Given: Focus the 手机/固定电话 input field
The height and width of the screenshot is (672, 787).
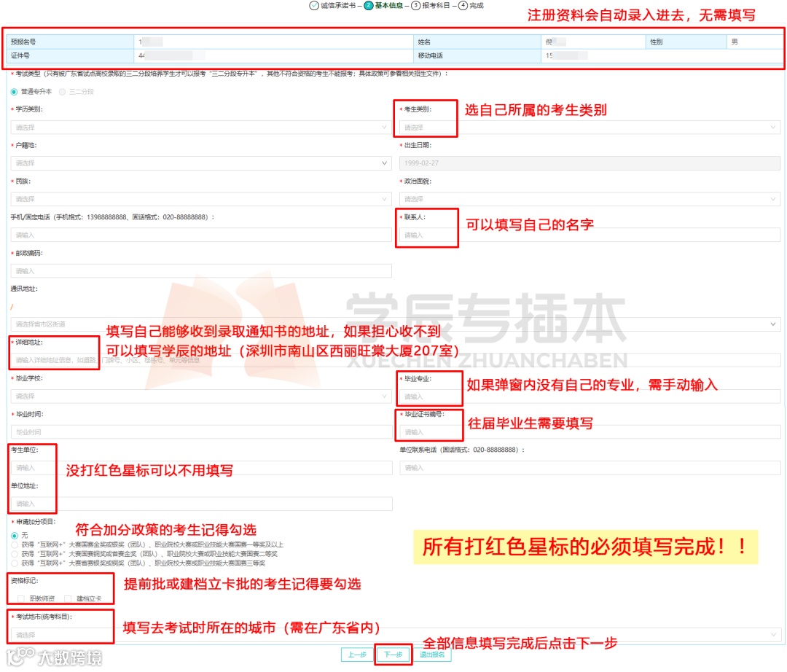Looking at the screenshot, I should [201, 235].
